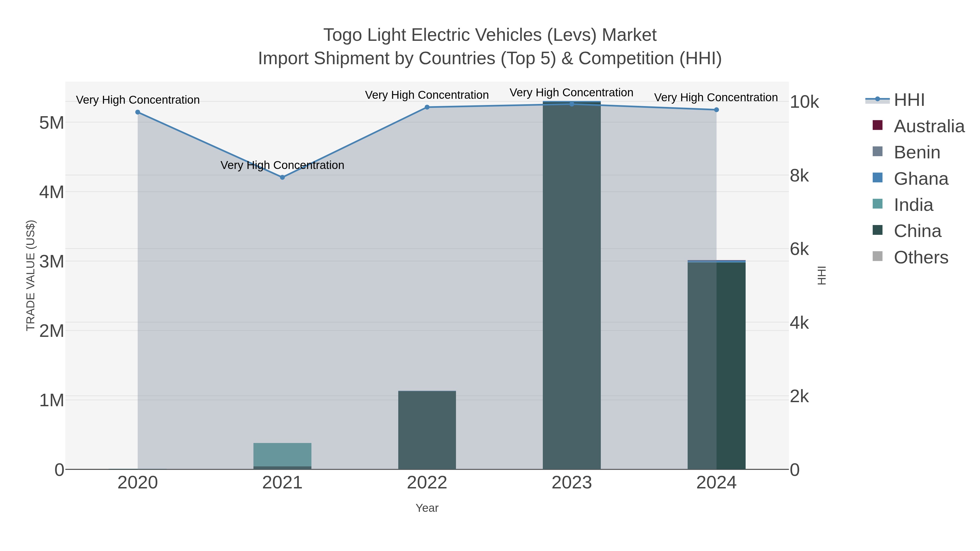Click the 2024 x-axis label
980x551 pixels.
(x=716, y=483)
